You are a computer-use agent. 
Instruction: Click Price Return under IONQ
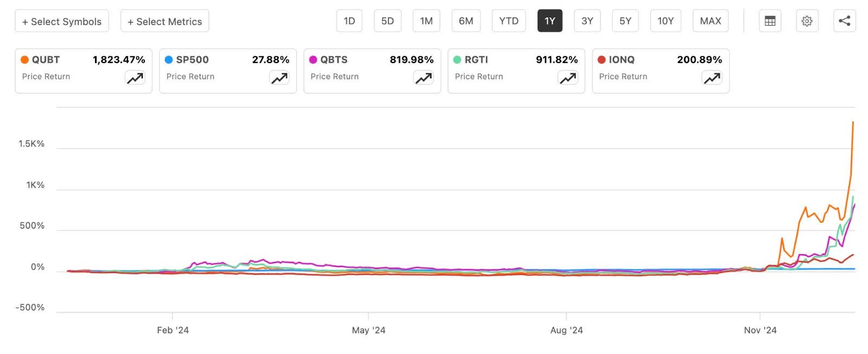(x=623, y=77)
